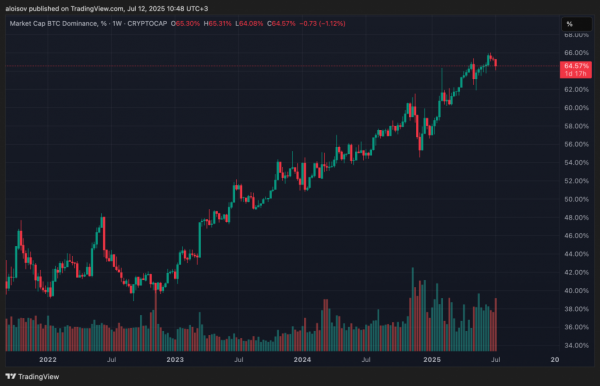Click the latest red weekly candle
The width and height of the screenshot is (600, 386).
(496, 63)
